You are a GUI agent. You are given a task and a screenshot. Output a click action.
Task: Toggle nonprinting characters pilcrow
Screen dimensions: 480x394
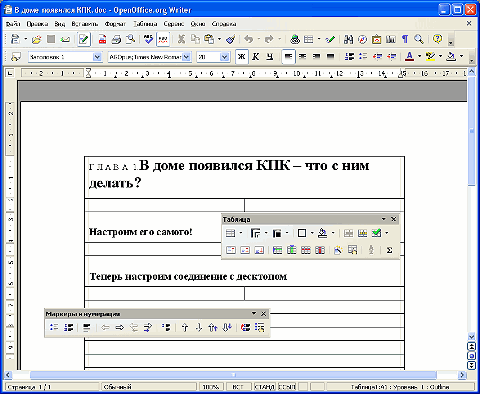click(405, 39)
